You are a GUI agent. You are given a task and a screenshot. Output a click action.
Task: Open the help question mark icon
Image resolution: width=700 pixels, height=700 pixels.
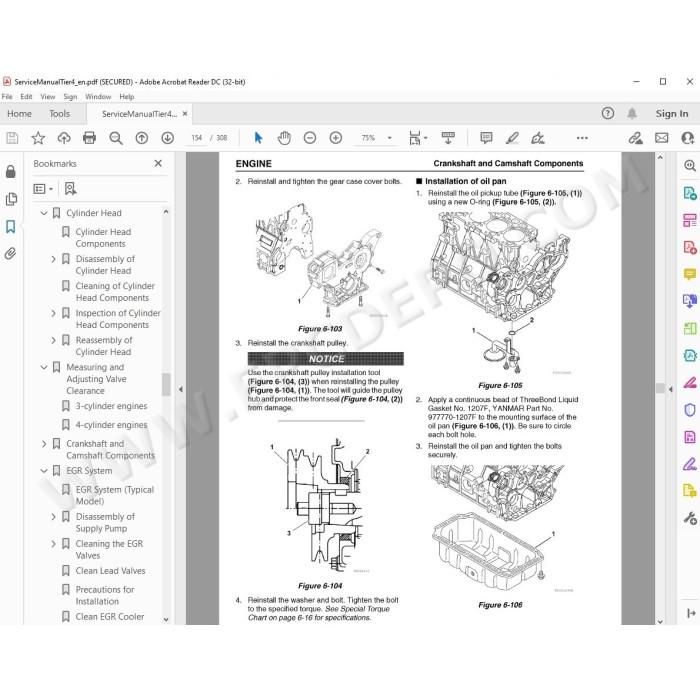click(608, 113)
